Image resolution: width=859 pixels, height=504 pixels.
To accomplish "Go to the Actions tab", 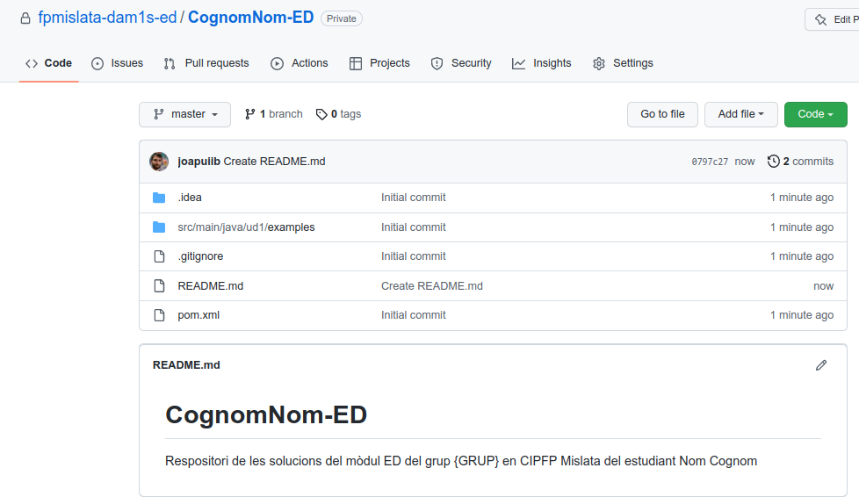I will point(300,63).
